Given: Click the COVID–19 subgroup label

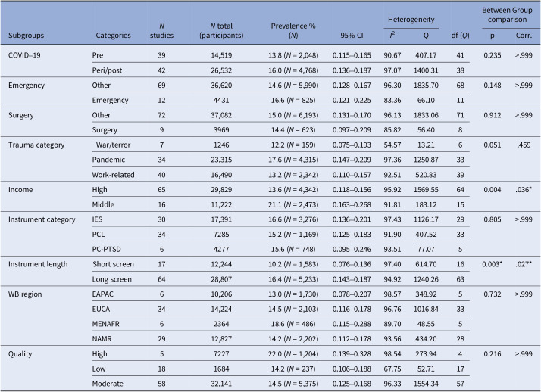Looking at the screenshot, I should click(24, 55).
